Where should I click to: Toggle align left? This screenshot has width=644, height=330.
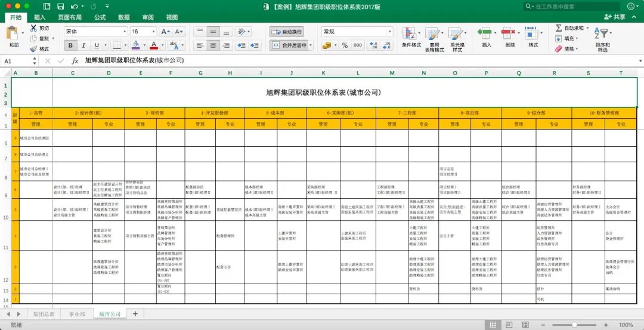click(x=200, y=45)
